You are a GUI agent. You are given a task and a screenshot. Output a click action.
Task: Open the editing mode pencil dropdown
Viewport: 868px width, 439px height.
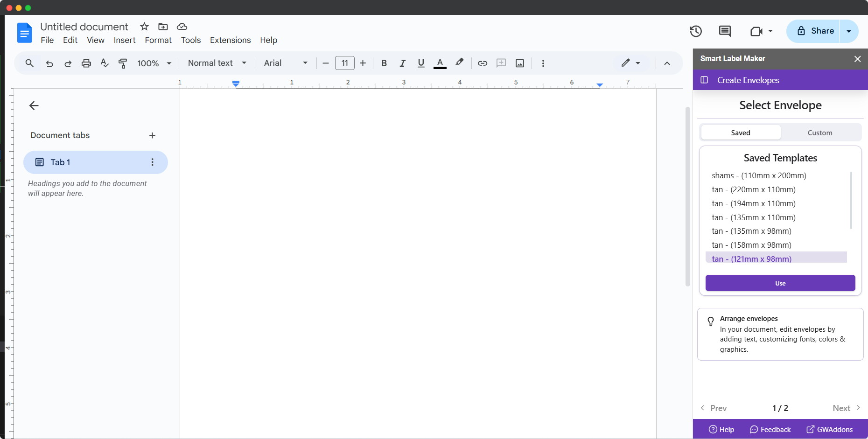(x=630, y=63)
